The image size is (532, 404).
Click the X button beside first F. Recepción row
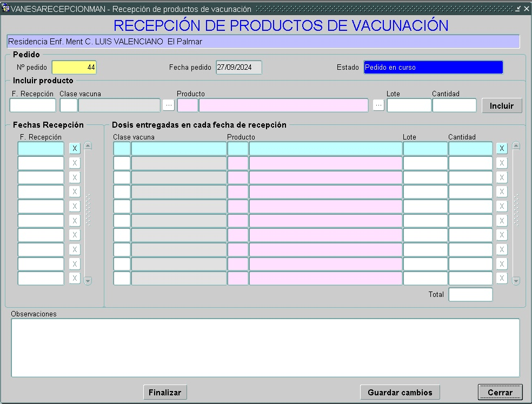point(75,148)
